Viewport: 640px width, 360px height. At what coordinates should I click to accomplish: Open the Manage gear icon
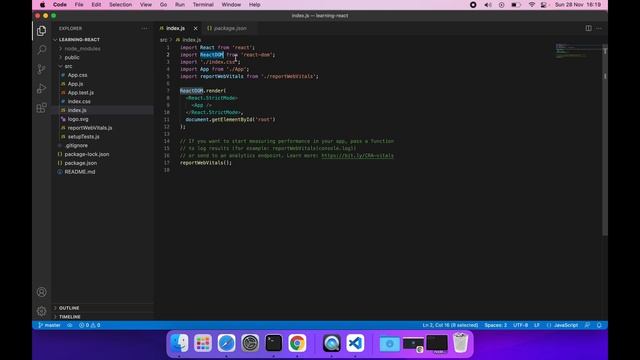[x=41, y=311]
